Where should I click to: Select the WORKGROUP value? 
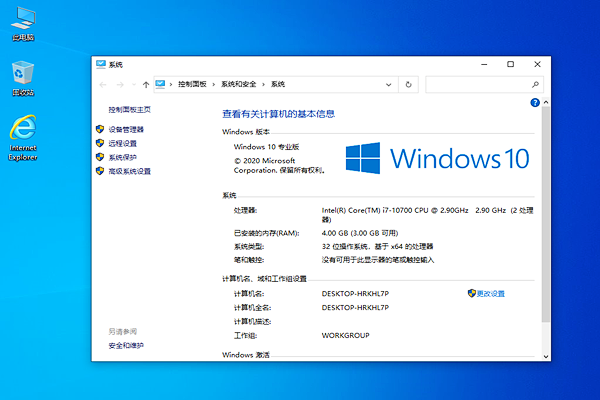tap(346, 335)
